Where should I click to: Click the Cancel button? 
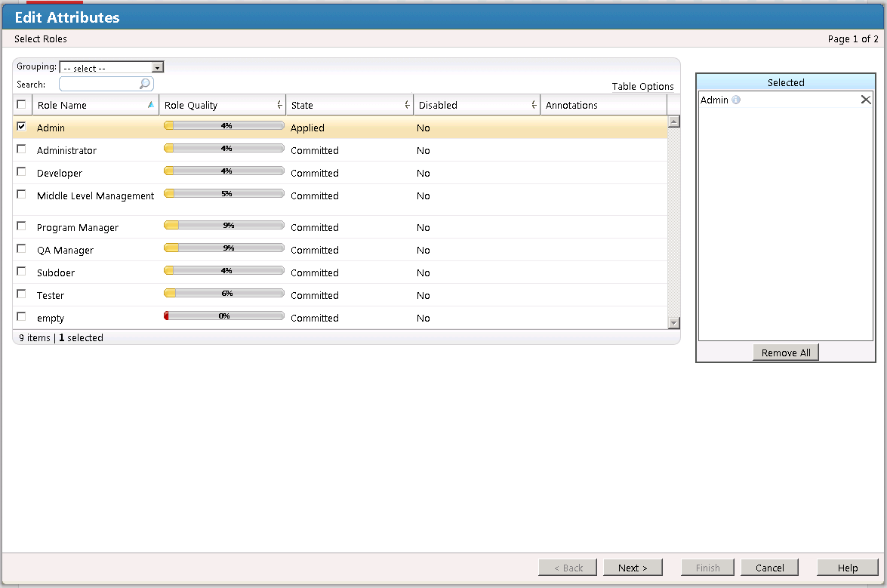[769, 568]
